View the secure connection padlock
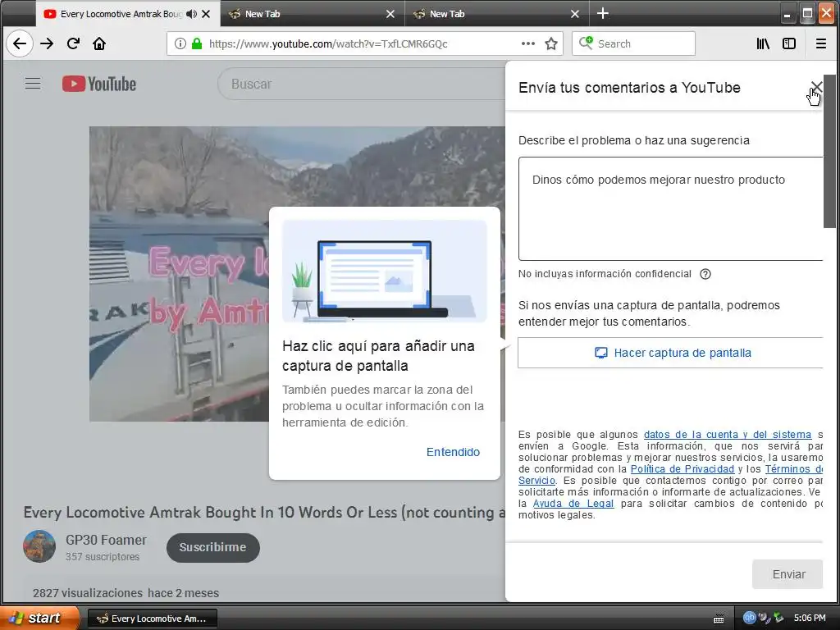Screen dimensions: 840x630 coord(197,43)
